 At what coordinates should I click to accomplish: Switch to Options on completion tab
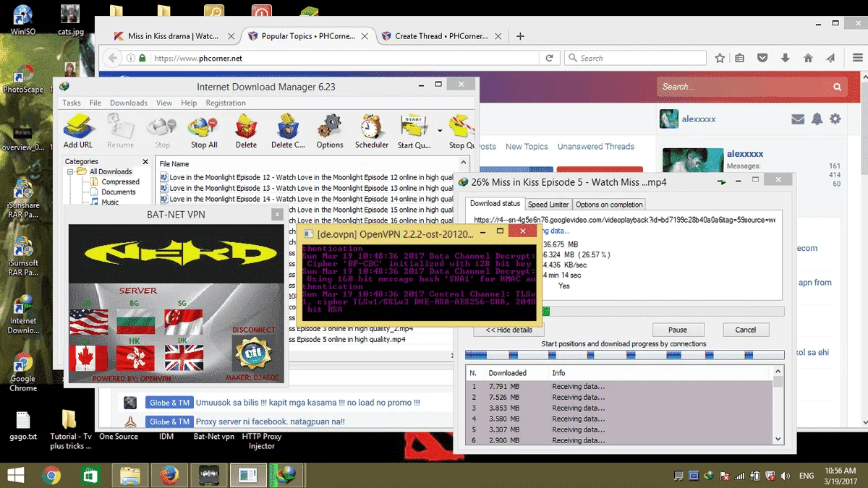tap(609, 205)
